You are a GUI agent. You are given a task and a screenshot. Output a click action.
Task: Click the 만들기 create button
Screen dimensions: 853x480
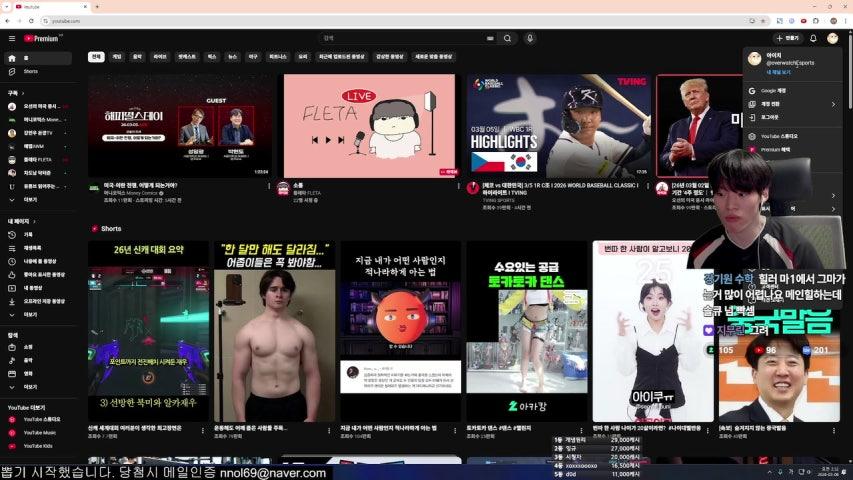click(x=788, y=39)
